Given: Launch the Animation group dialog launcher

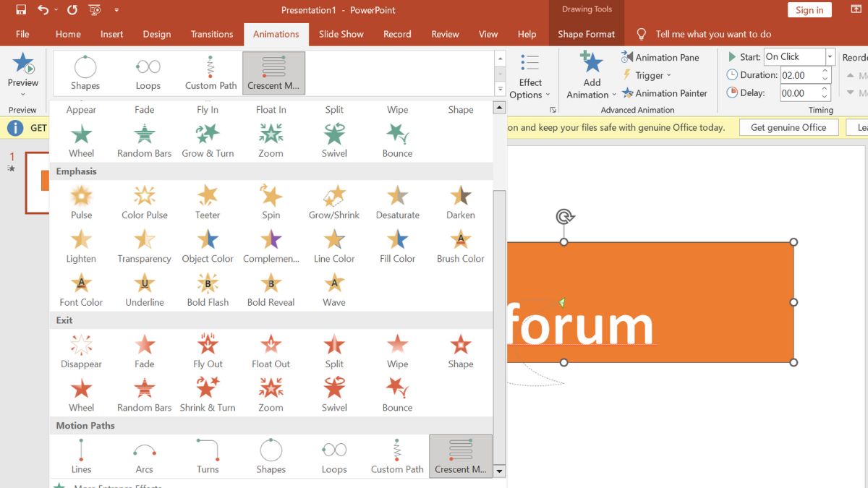Looking at the screenshot, I should (553, 110).
